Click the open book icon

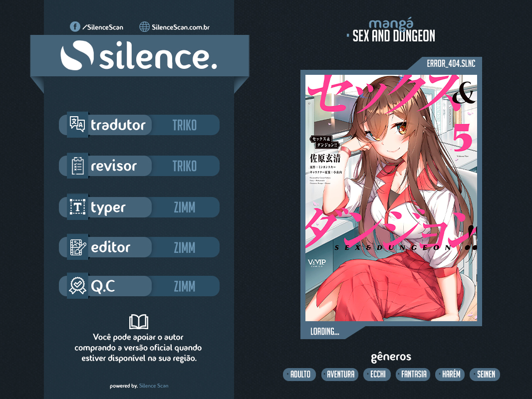pos(139,322)
